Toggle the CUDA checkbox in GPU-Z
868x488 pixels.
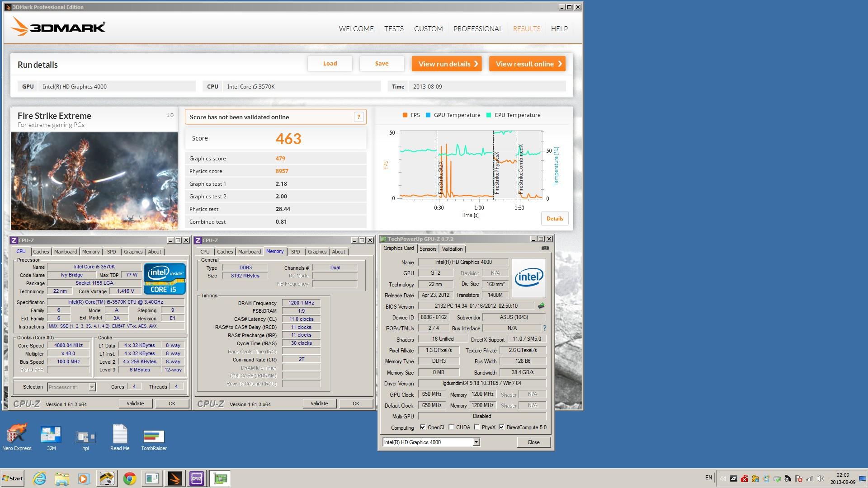(451, 427)
